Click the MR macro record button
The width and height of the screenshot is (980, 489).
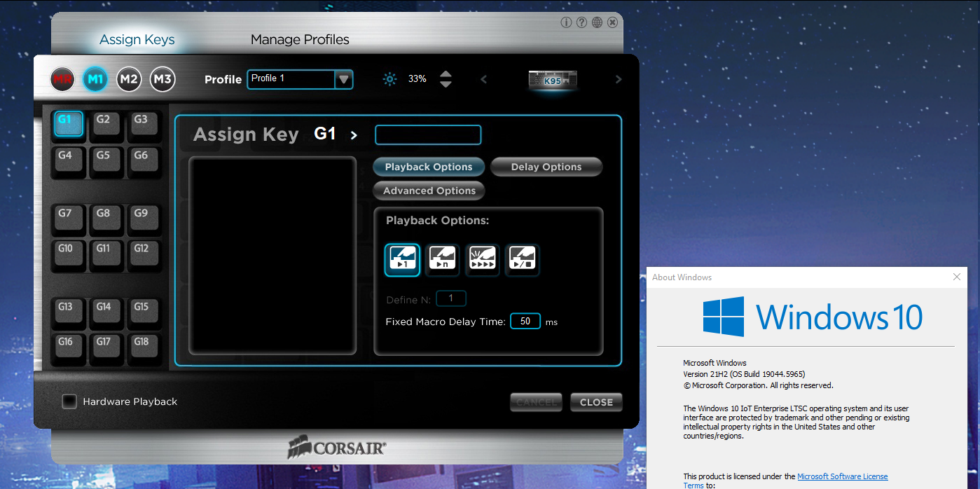pyautogui.click(x=62, y=79)
